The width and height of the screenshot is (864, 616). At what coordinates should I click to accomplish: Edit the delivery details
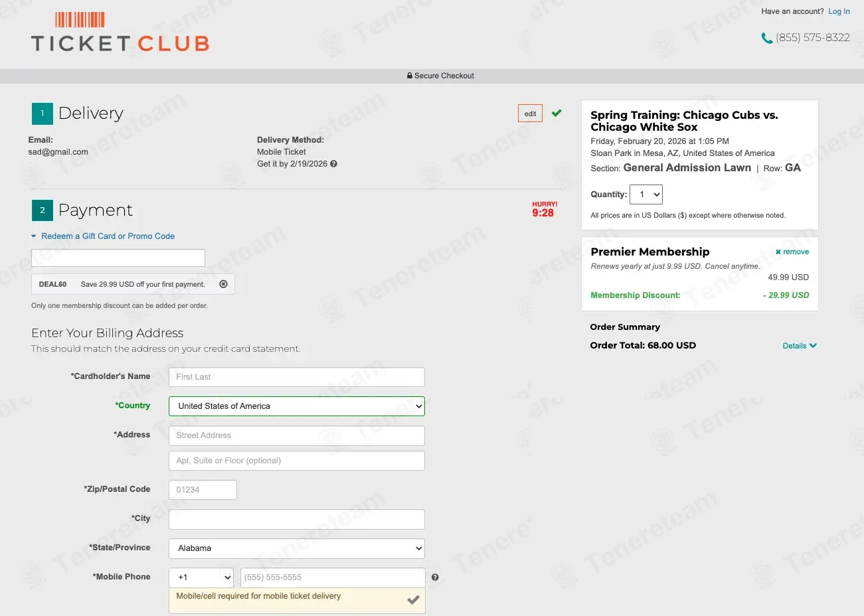click(530, 114)
